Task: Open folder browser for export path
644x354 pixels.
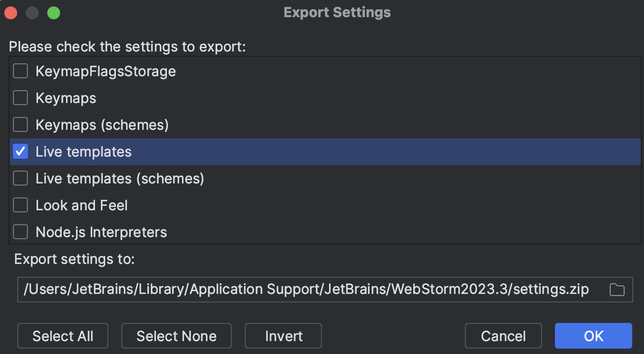Action: click(618, 289)
